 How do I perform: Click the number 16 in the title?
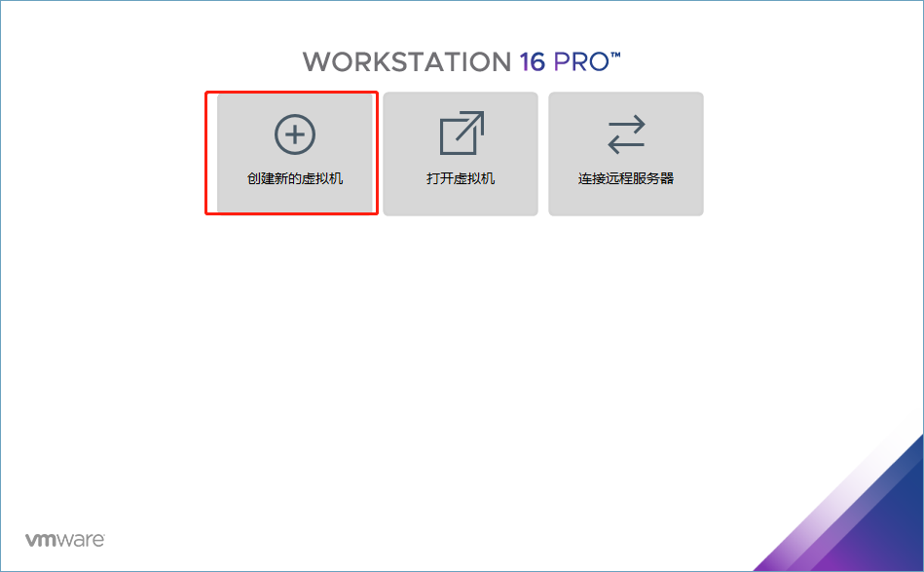pyautogui.click(x=533, y=62)
